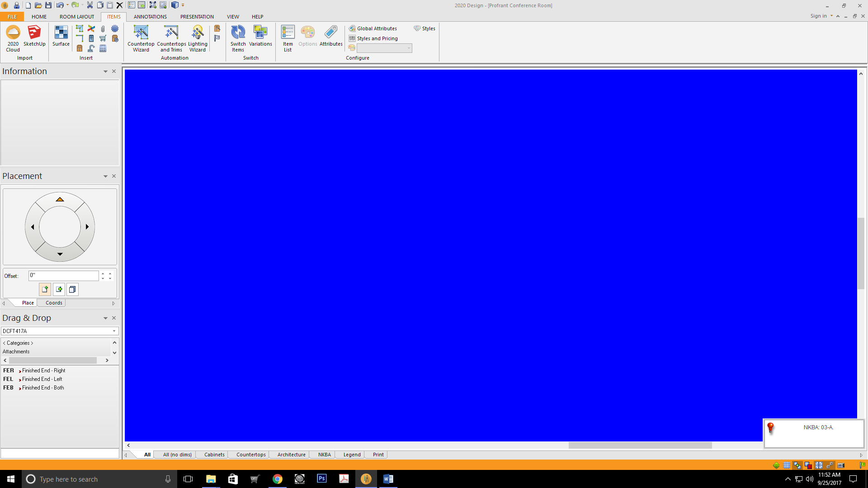Open the Information panel dropdown arrow
Screen dimensions: 868x488
coord(105,71)
